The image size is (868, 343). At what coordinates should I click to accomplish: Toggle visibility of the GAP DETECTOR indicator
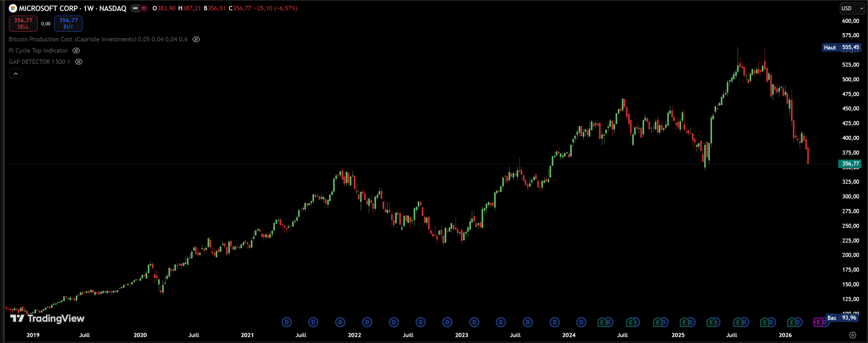point(79,62)
